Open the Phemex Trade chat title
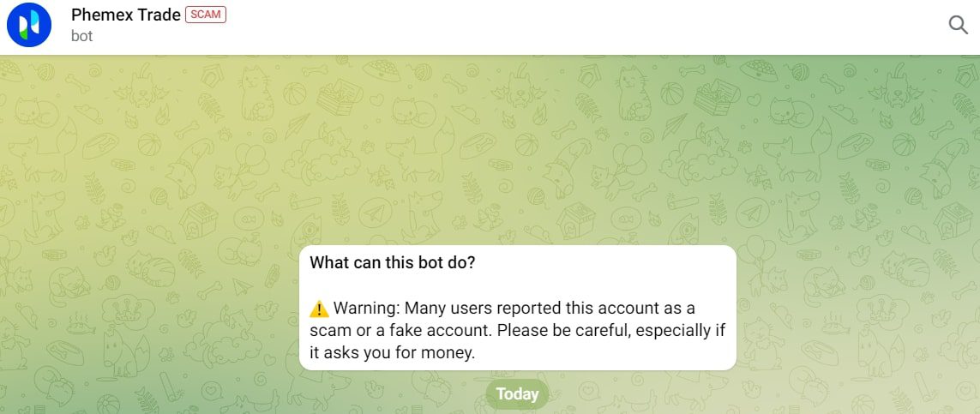The width and height of the screenshot is (980, 414). (126, 15)
